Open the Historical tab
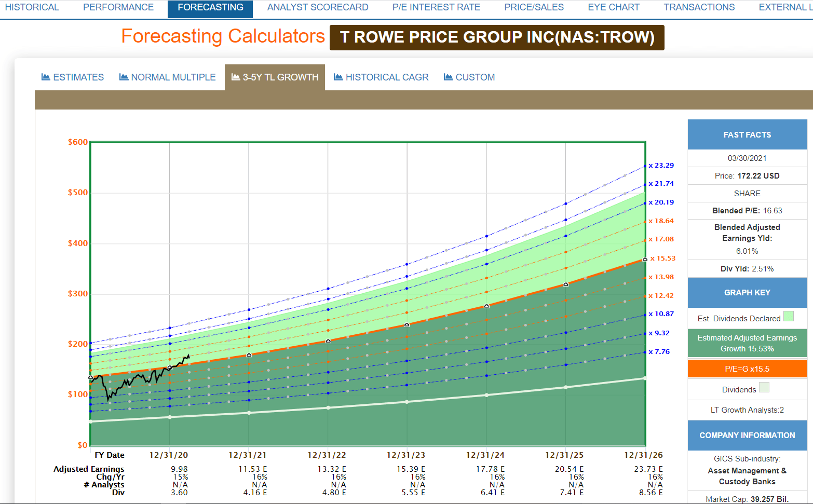The width and height of the screenshot is (813, 504). [x=32, y=7]
